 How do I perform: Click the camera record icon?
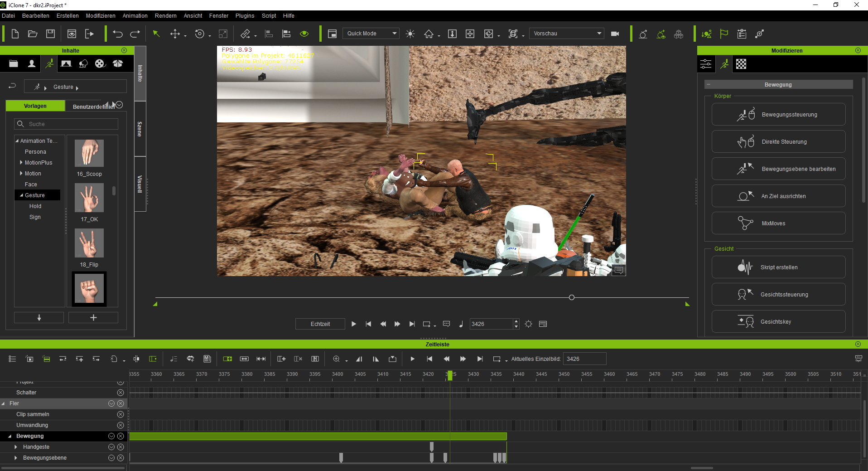click(615, 34)
